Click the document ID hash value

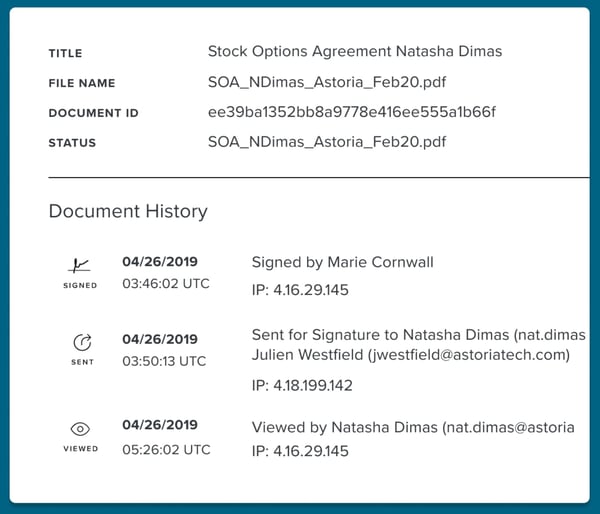[x=352, y=112]
